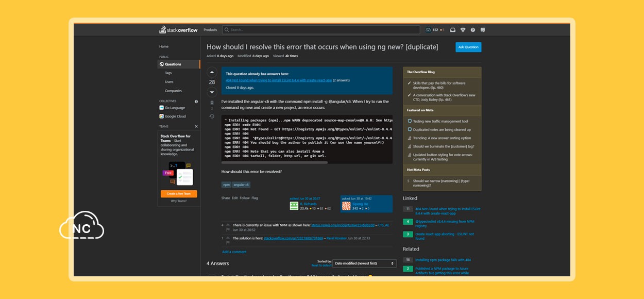Open the status.npmjs.org incident link

point(343,225)
